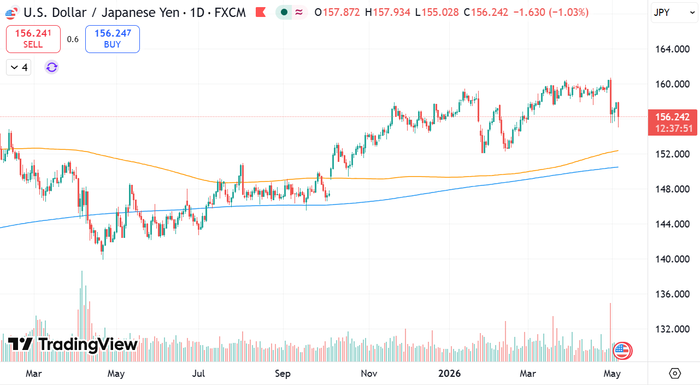
Task: Click the TradingView logo
Action: [x=73, y=344]
